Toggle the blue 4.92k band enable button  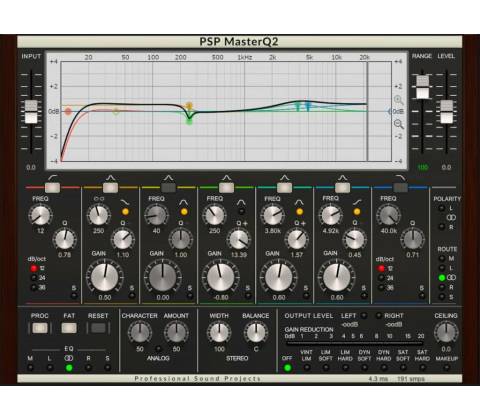(342, 188)
